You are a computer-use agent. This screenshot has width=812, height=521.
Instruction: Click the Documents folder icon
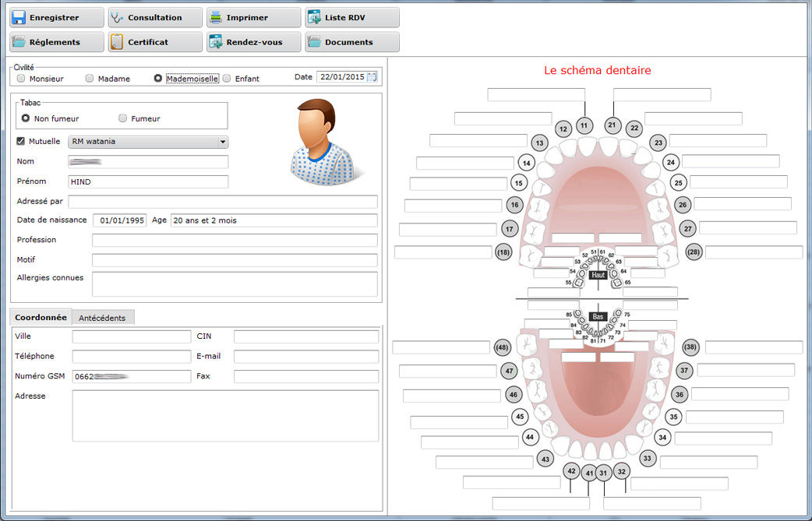(x=314, y=42)
